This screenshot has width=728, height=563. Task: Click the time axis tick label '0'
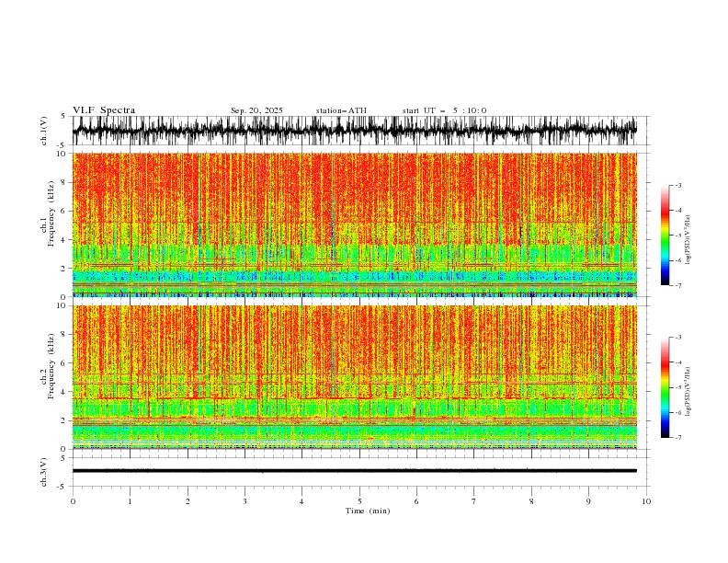(x=73, y=501)
